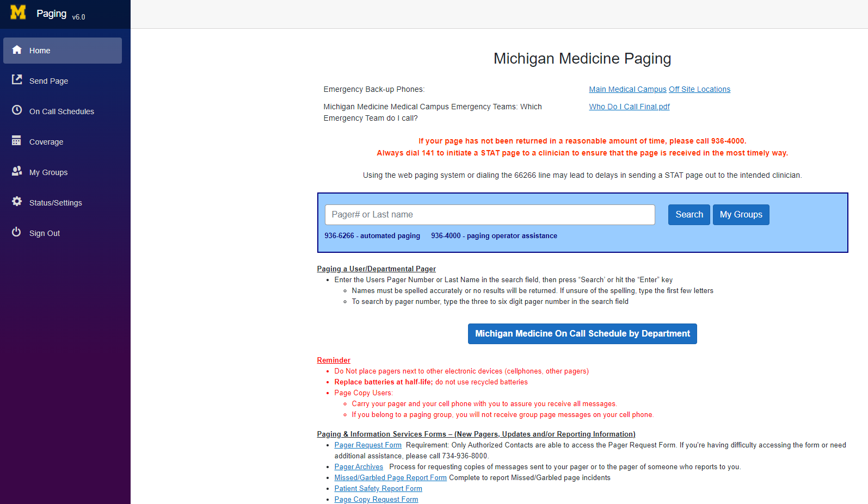Open Who Do I Call Final.pdf
868x504 pixels.
pos(629,107)
